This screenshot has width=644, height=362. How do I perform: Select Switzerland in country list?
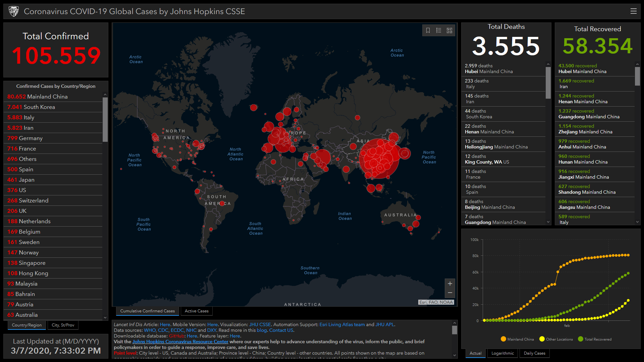(x=53, y=200)
